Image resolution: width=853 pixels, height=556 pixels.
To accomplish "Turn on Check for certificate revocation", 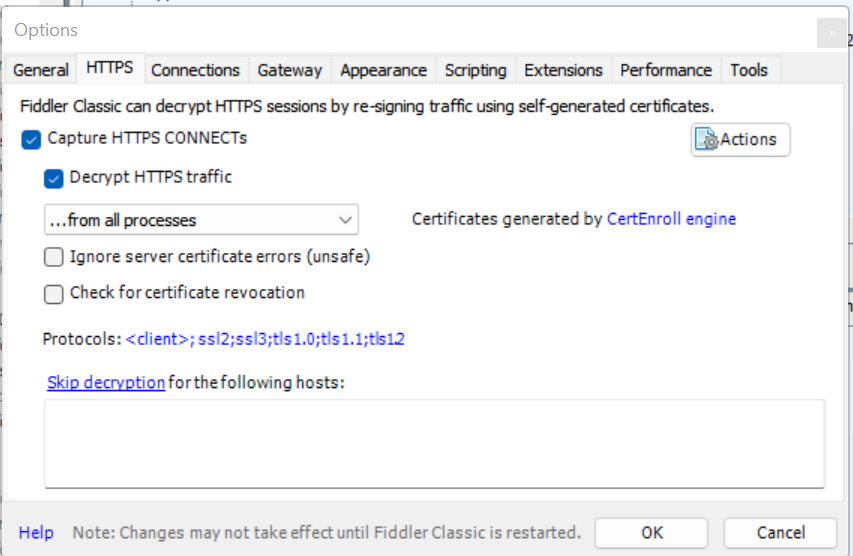I will 53,294.
